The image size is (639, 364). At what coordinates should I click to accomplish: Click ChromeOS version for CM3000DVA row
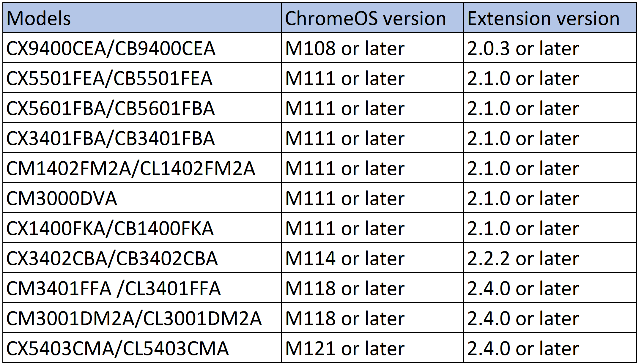tap(372, 198)
